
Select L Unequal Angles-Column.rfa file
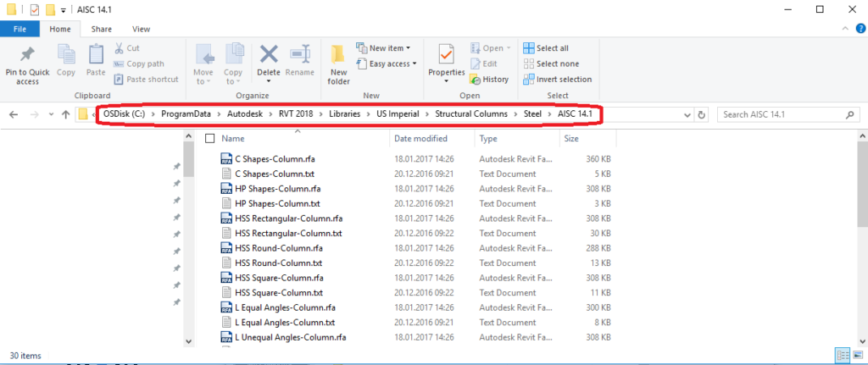point(291,337)
